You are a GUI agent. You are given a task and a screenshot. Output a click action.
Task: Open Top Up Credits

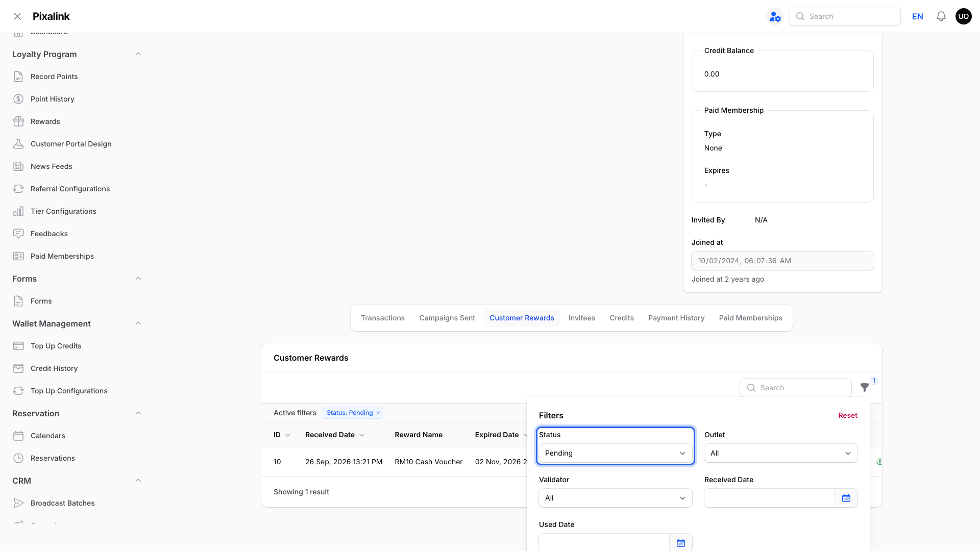pyautogui.click(x=56, y=346)
